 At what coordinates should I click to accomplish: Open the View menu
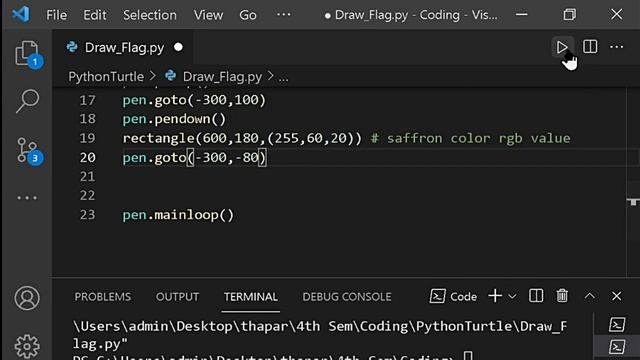coord(208,15)
